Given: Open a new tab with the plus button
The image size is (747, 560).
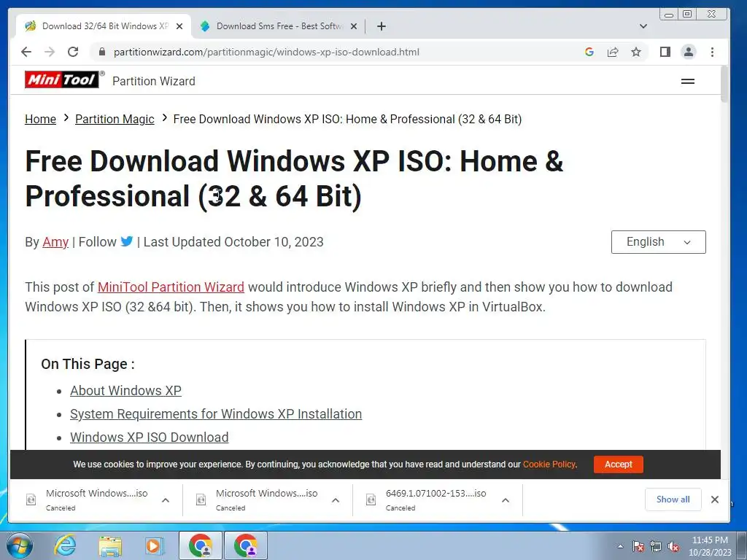Looking at the screenshot, I should click(381, 26).
